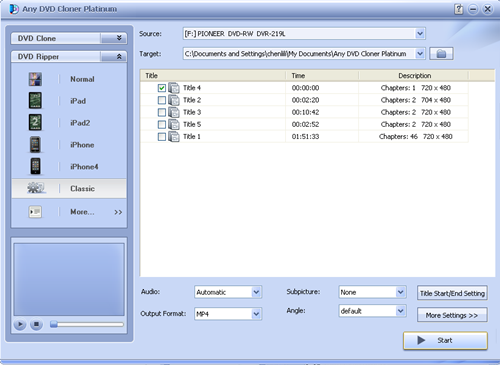Image resolution: width=500 pixels, height=365 pixels.
Task: Open More Settings
Action: pyautogui.click(x=452, y=315)
